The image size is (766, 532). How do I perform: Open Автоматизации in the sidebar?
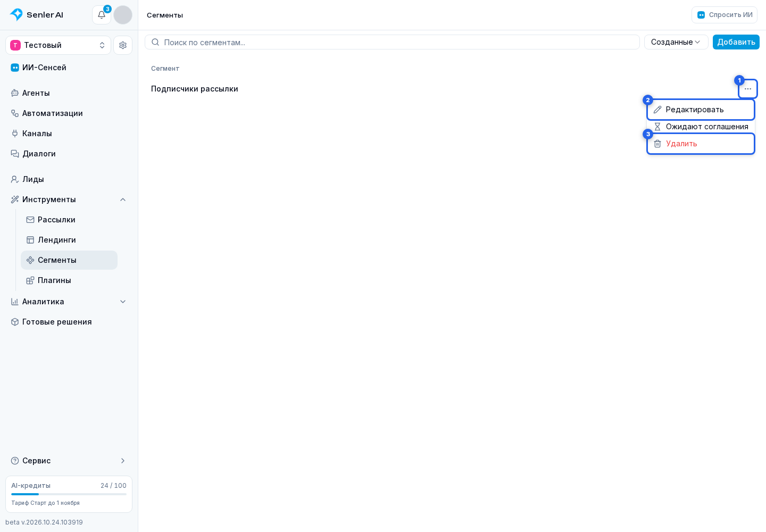(x=69, y=113)
